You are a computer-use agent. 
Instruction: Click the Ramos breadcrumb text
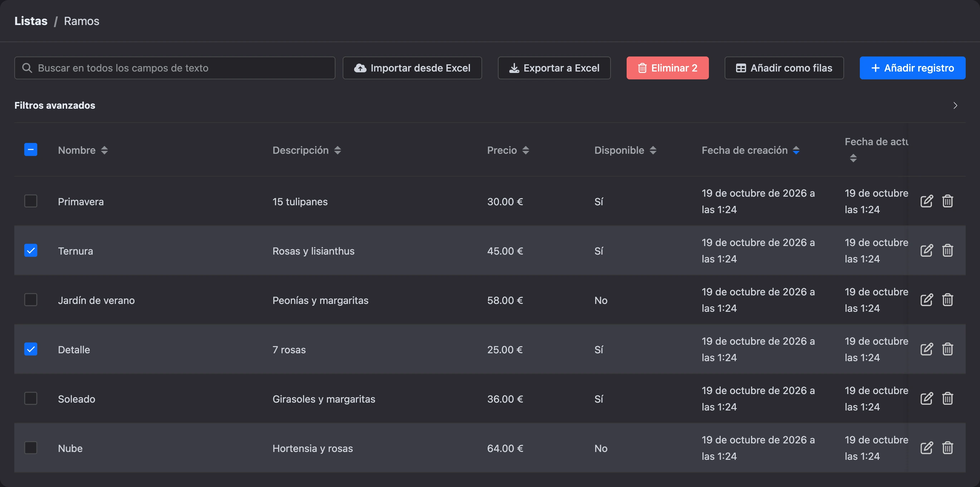(x=82, y=21)
